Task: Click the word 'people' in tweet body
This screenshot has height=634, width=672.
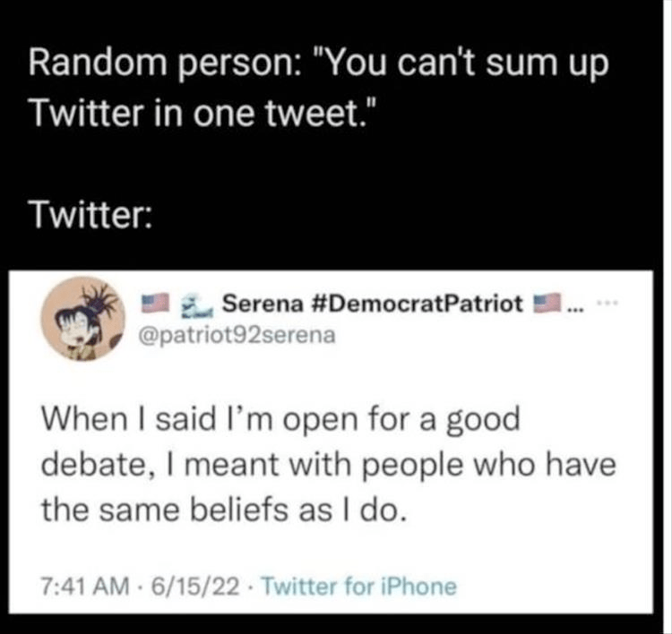Action: coord(413,467)
